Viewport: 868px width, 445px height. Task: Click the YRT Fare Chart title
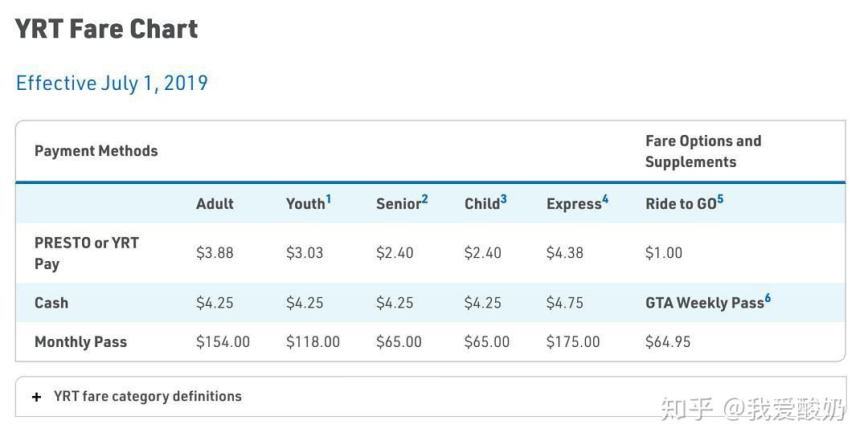click(106, 29)
